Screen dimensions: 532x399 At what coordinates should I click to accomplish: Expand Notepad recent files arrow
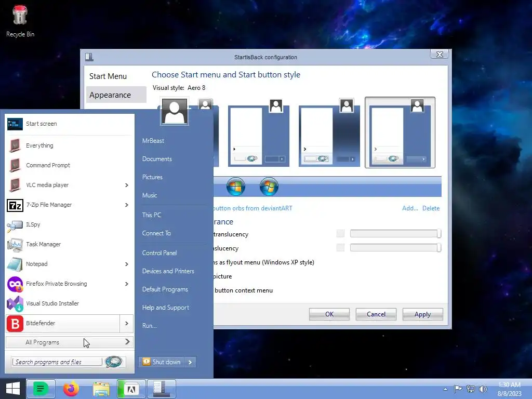coord(127,264)
